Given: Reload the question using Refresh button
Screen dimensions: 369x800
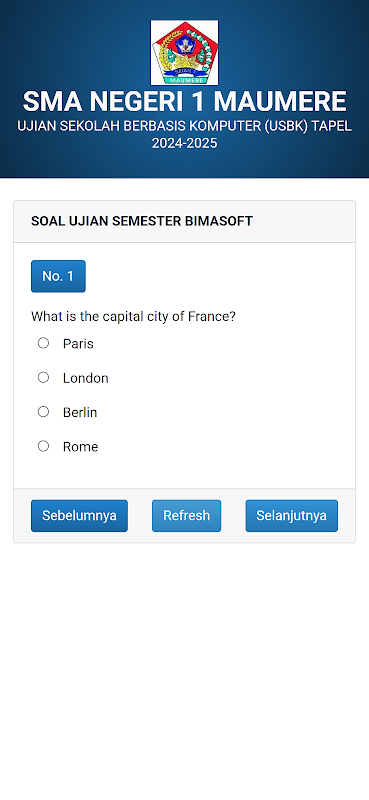Looking at the screenshot, I should (186, 516).
